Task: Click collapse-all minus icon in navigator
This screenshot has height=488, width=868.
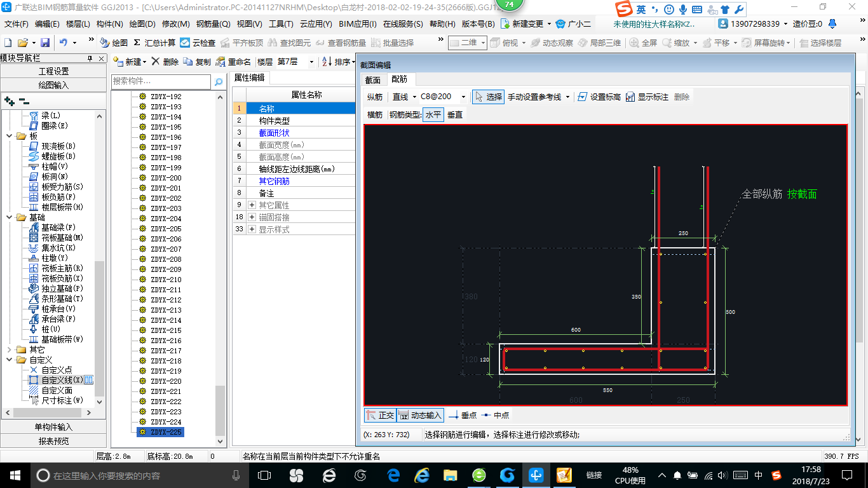Action: point(24,101)
